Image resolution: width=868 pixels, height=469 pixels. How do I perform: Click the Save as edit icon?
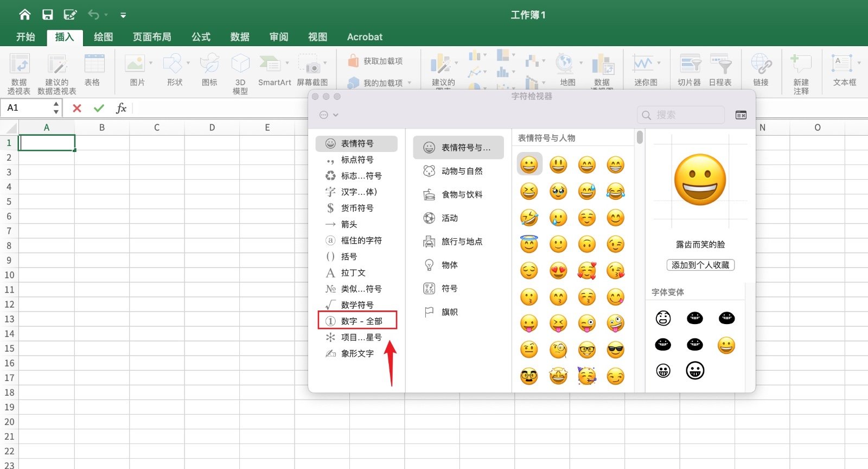[71, 15]
